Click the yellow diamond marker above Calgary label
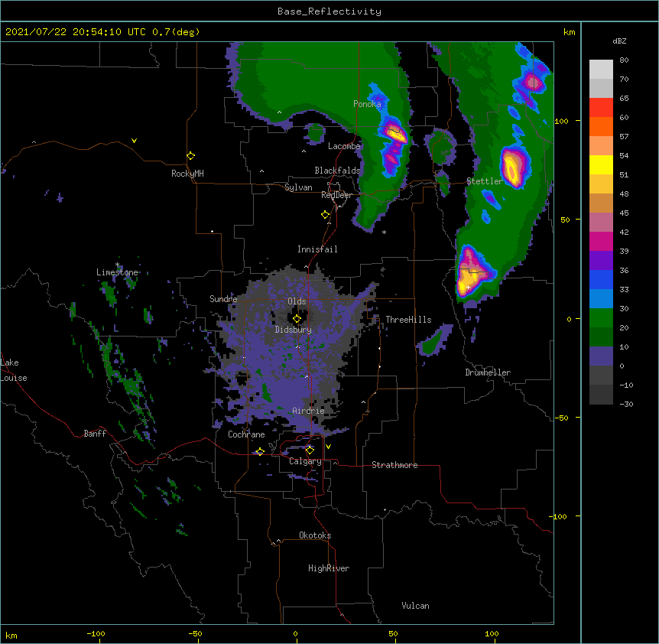The height and width of the screenshot is (644, 659). [310, 450]
